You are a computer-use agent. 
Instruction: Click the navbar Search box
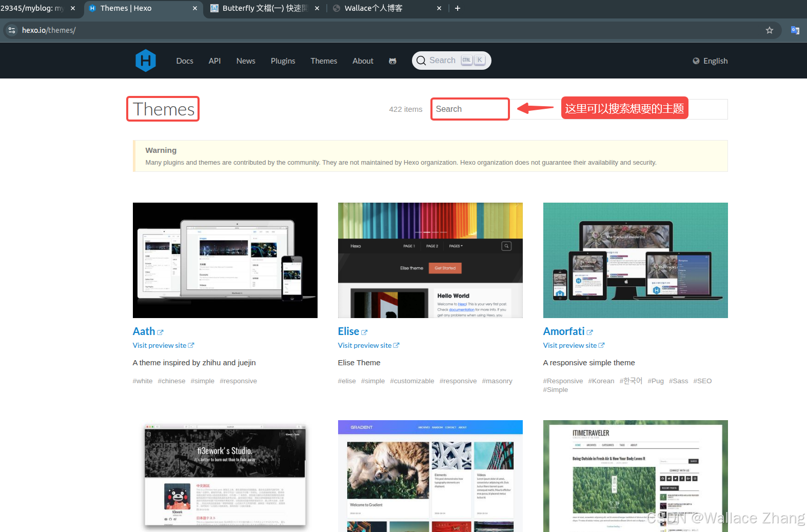[451, 61]
